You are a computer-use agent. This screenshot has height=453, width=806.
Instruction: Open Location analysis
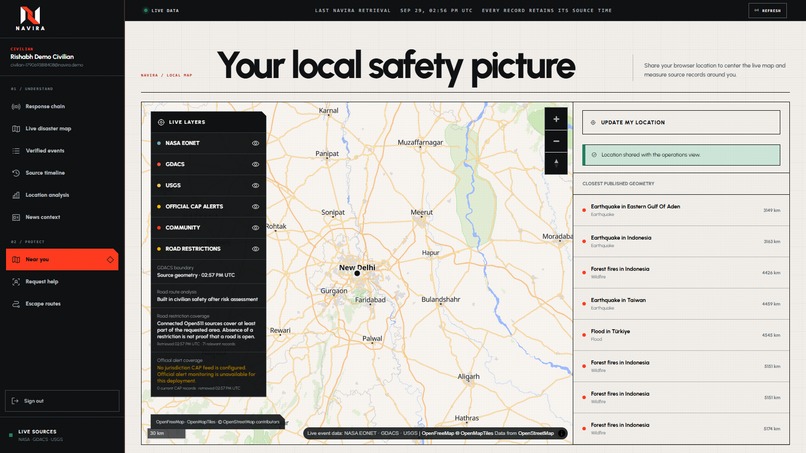point(62,195)
